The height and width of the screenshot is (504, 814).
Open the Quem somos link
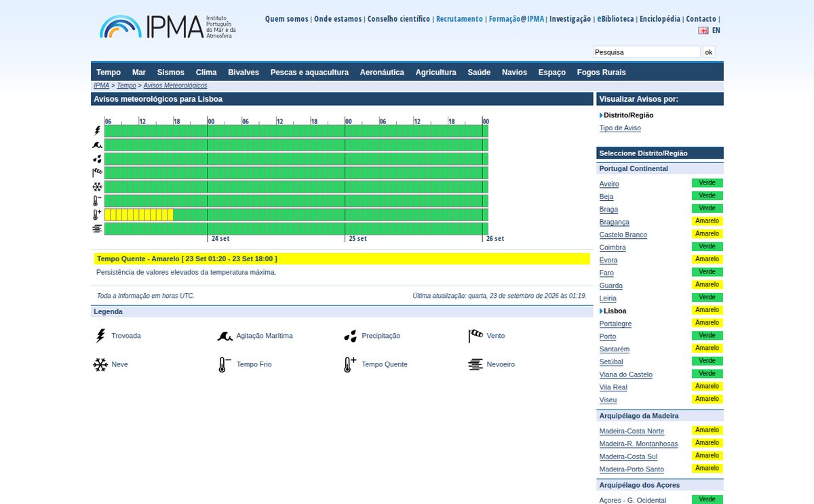(x=286, y=19)
